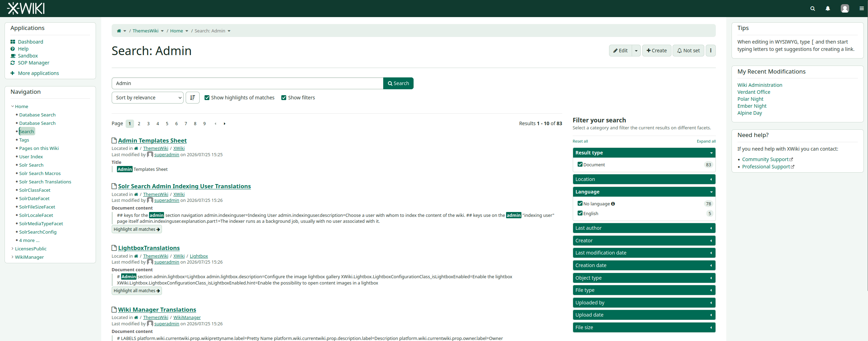
Task: Open the more actions vertical dots button
Action: click(x=711, y=51)
